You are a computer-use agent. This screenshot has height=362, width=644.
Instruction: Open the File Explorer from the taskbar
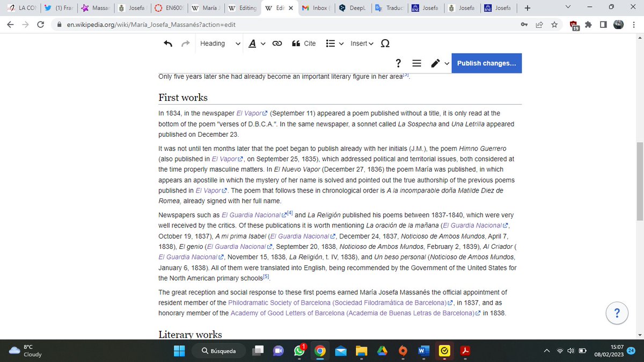coord(361,351)
